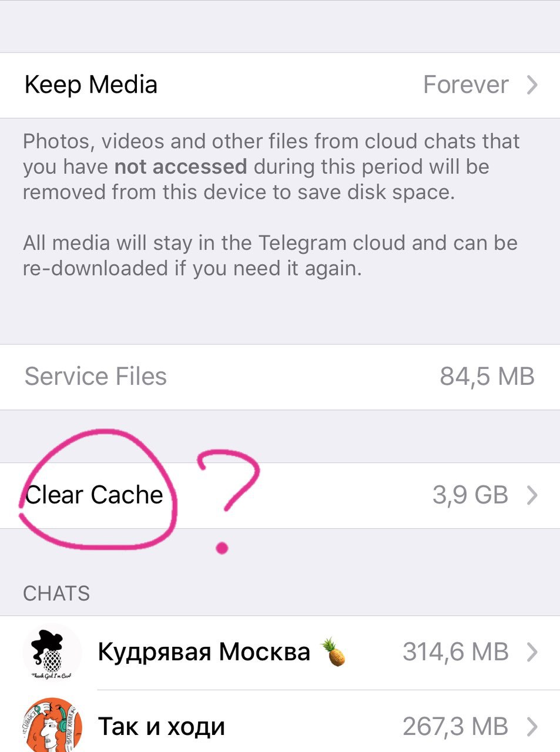Tap the pineapple emoji beside Кудрявая Москва
This screenshot has height=752, width=560.
coord(334,652)
